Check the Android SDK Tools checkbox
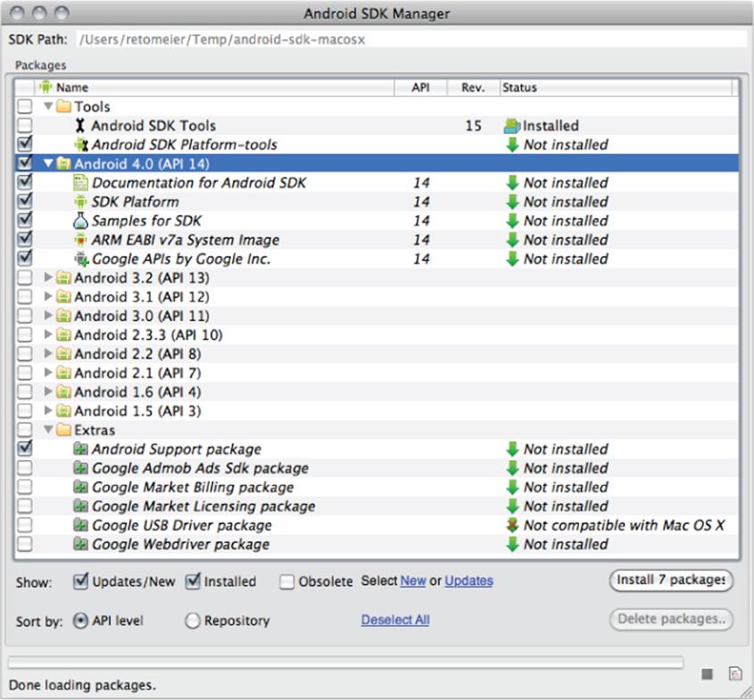 click(x=24, y=126)
